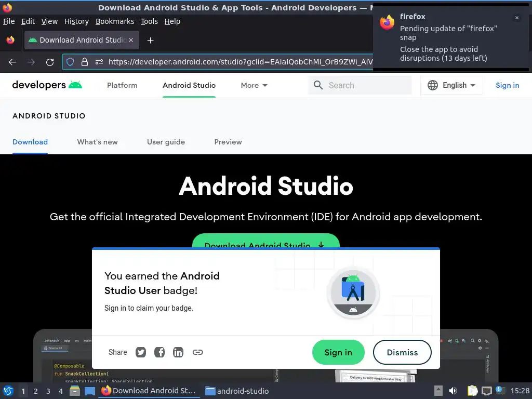Viewport: 532px width, 399px height.
Task: Open the Preview tab
Action: [228, 142]
